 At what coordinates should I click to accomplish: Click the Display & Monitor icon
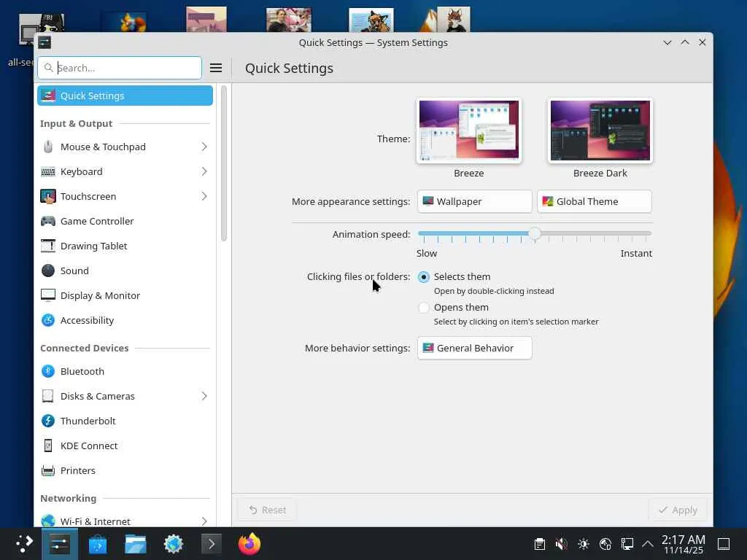tap(47, 295)
